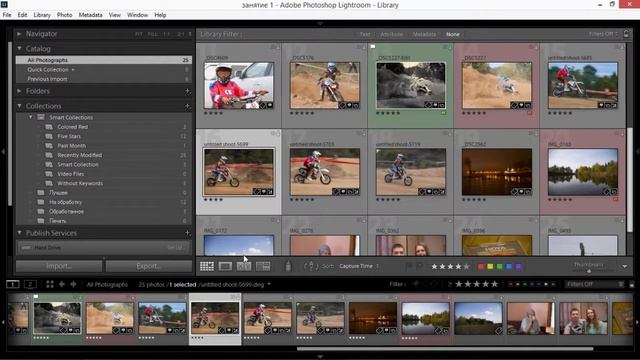Image resolution: width=640 pixels, height=360 pixels.
Task: Open the File menu
Action: pos(7,15)
